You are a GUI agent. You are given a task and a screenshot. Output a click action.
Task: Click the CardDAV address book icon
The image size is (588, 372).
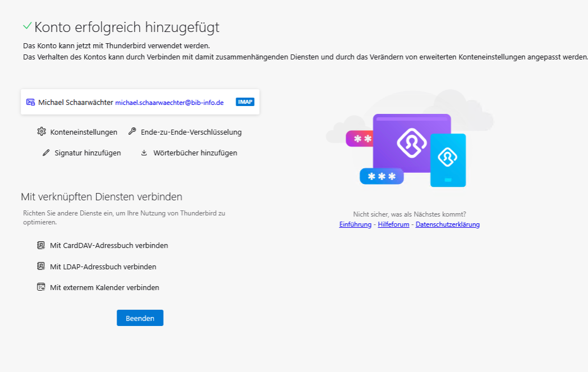(40, 245)
